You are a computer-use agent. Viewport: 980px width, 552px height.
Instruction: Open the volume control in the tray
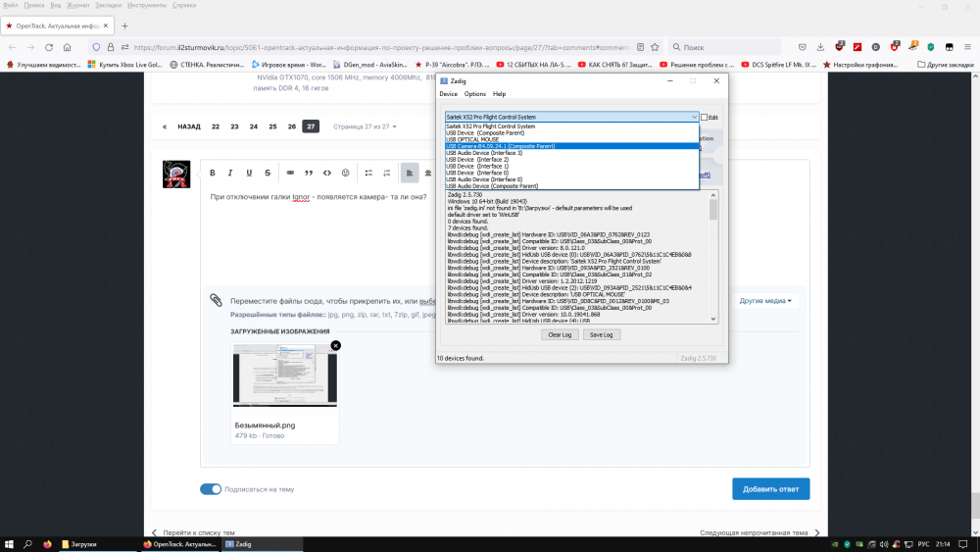tap(884, 544)
